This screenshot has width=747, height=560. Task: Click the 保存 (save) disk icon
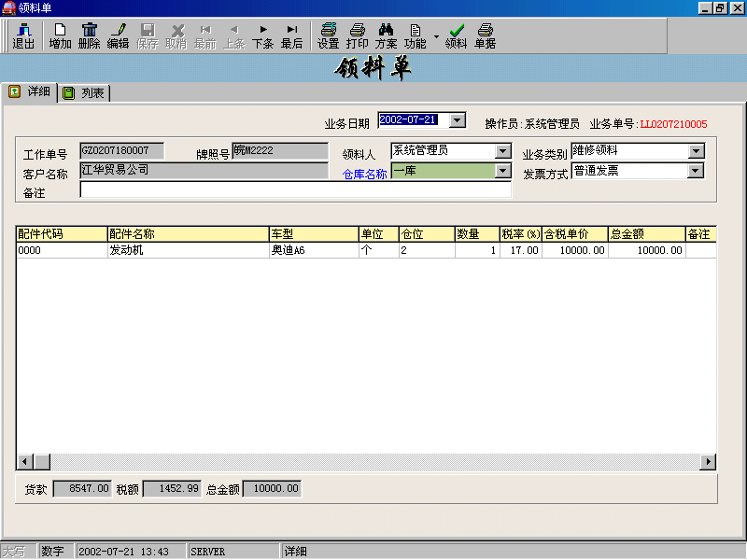point(148,36)
